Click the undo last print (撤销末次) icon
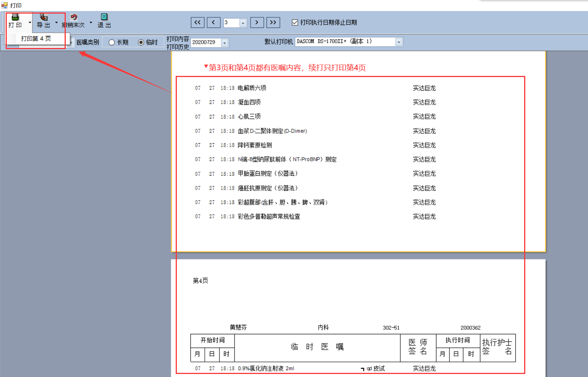 [x=73, y=21]
